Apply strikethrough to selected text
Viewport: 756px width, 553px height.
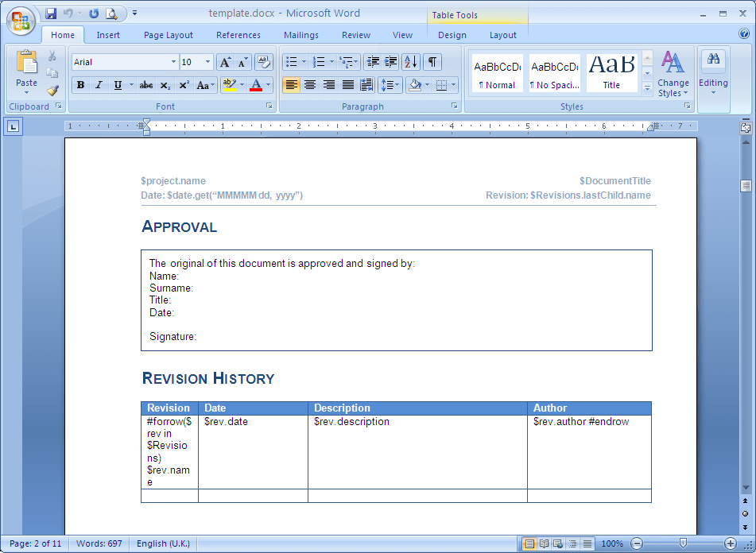[x=147, y=84]
